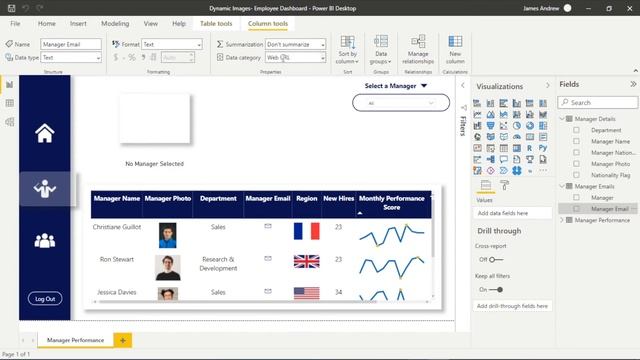Click the Fields Search box
This screenshot has height=360, width=640.
(598, 102)
